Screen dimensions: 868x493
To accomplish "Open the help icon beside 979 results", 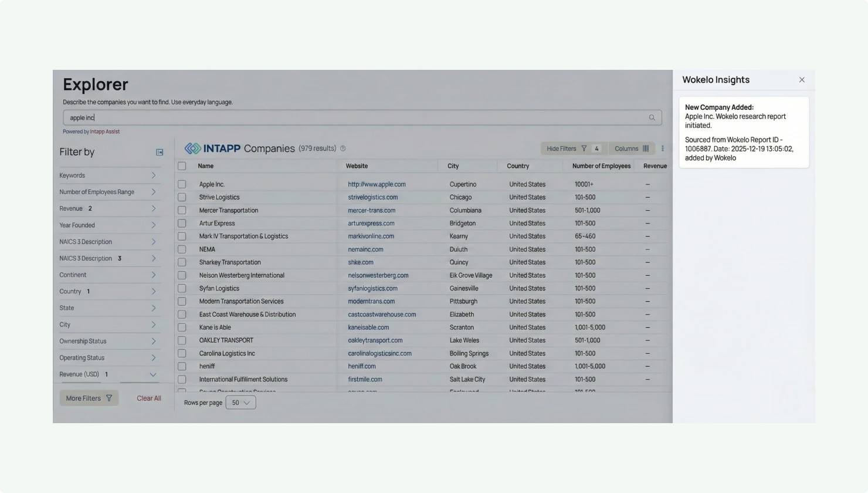I will 343,148.
